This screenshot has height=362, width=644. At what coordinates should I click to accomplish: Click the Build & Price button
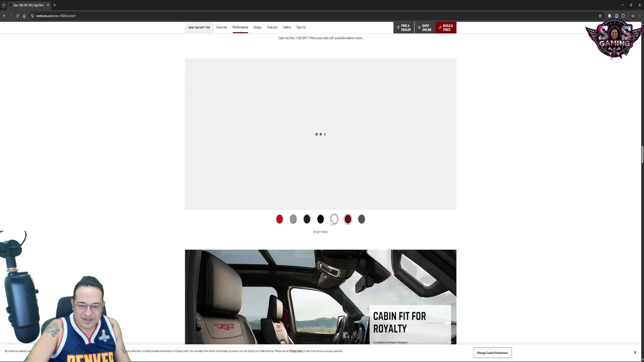click(x=446, y=28)
